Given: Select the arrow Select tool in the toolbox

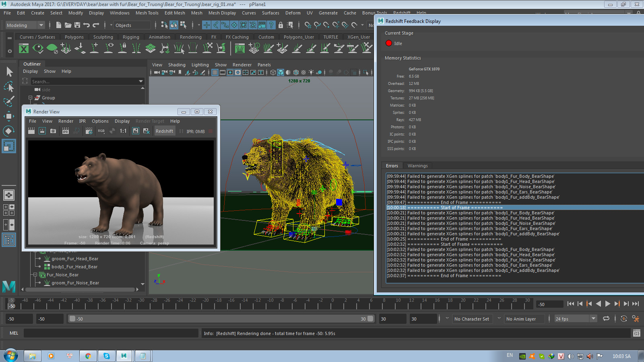Looking at the screenshot, I should (9, 71).
